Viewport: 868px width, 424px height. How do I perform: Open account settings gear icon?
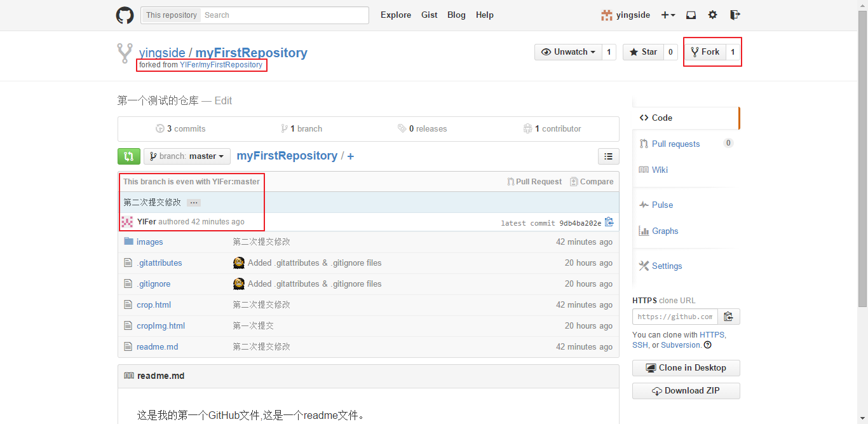(713, 15)
